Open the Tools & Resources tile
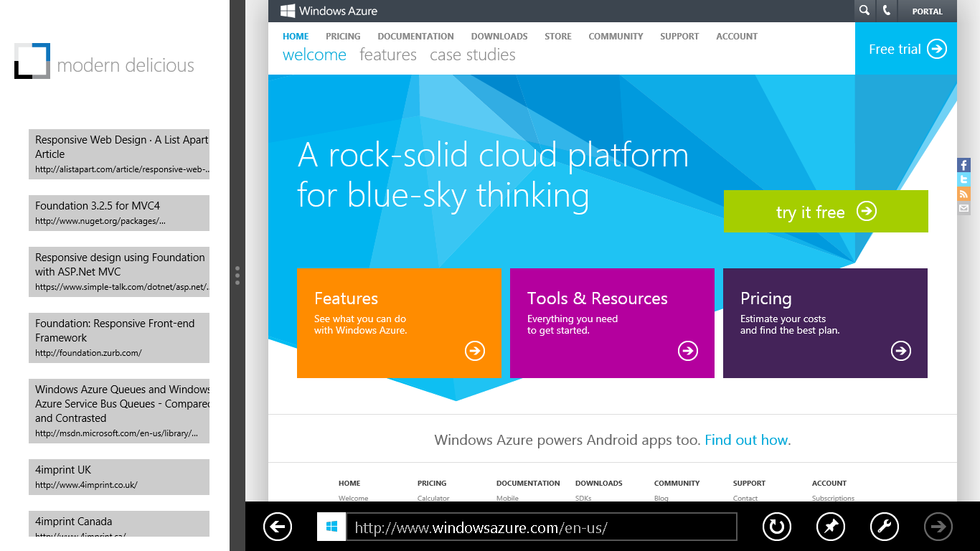980x551 pixels. coord(612,323)
